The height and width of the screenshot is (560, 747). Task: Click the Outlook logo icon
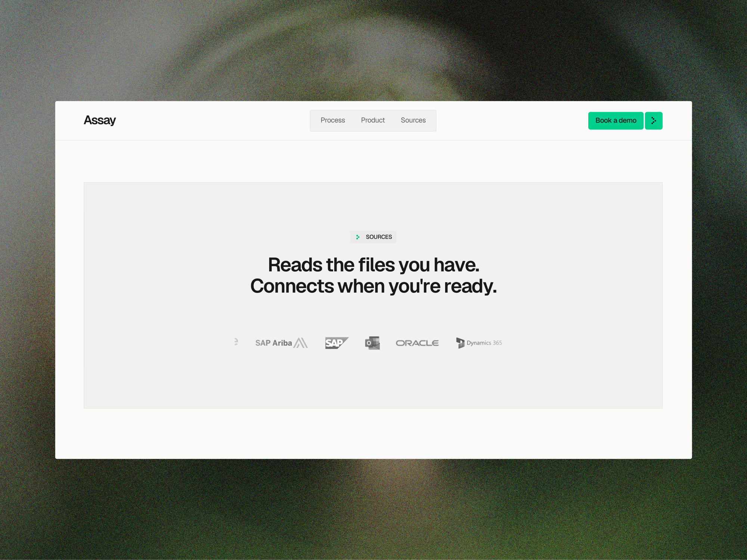tap(372, 343)
